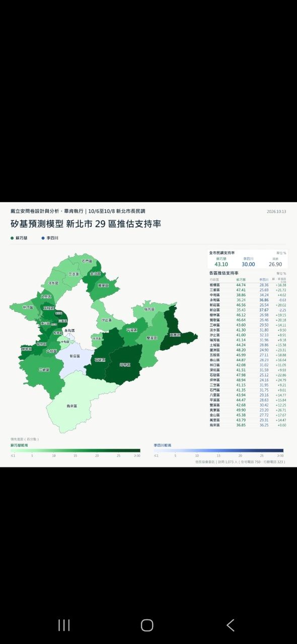Click the 蘆洲區 row in the table
This screenshot has height=644, width=297.
(248, 350)
